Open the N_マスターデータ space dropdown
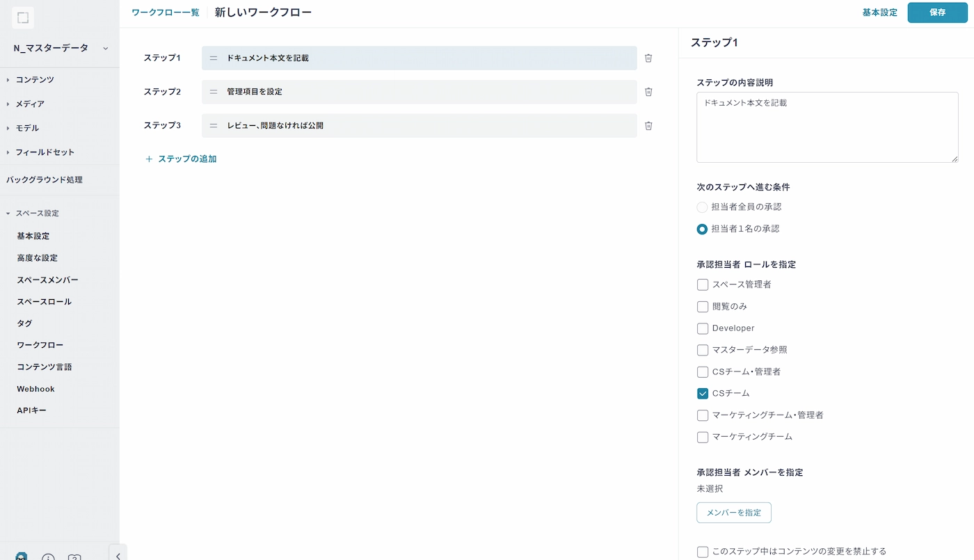The width and height of the screenshot is (974, 560). coord(60,48)
